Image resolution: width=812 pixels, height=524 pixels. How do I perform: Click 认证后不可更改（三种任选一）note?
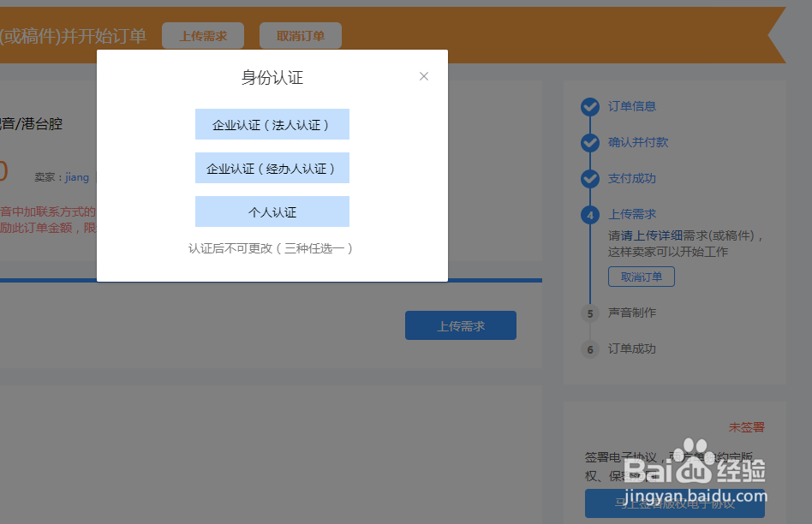(x=271, y=248)
